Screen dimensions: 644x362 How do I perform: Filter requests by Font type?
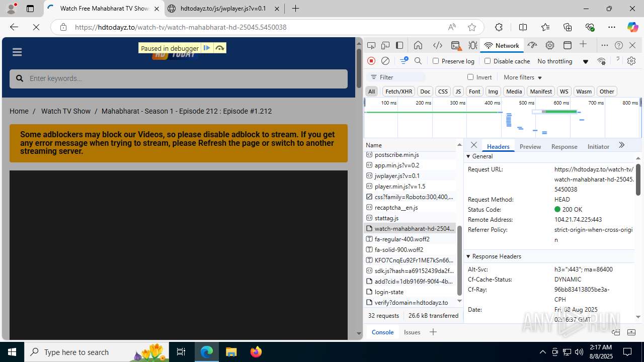[x=474, y=91]
